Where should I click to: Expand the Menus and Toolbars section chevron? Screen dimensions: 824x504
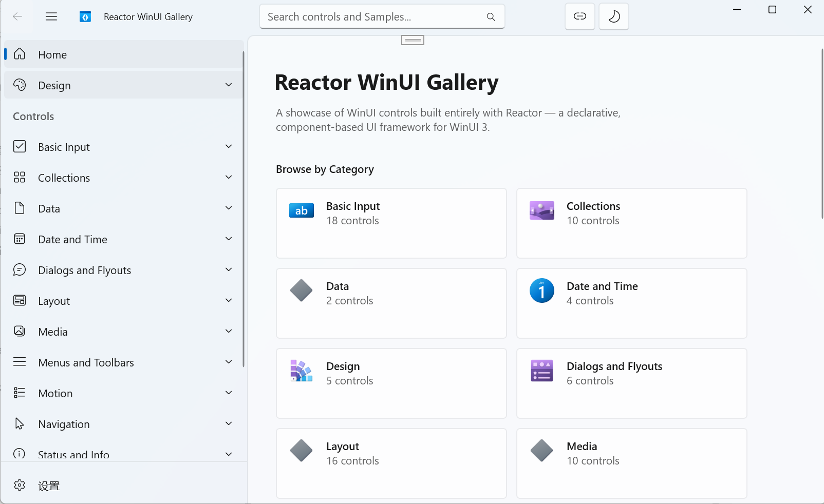click(x=229, y=362)
